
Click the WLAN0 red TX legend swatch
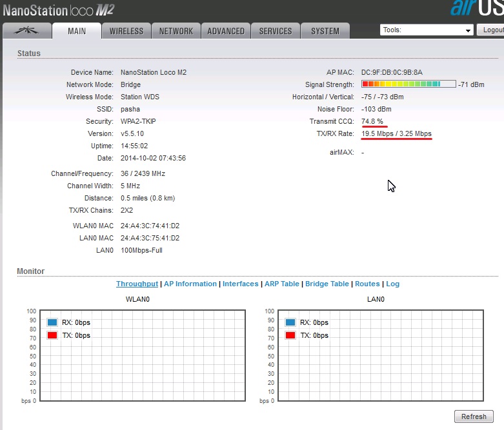pos(52,335)
